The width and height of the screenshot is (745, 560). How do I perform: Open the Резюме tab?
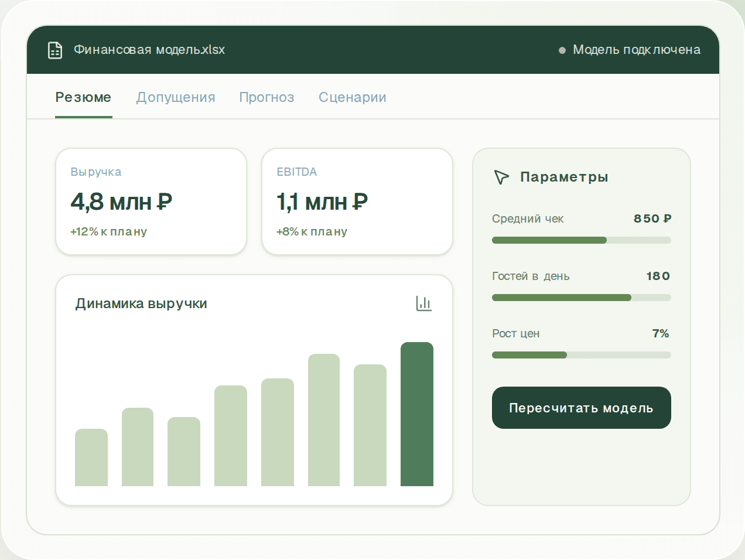83,97
